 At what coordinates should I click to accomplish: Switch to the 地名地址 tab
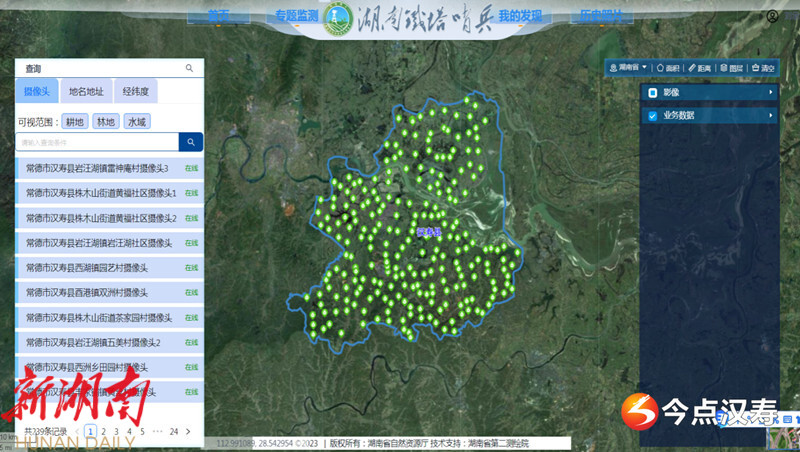pos(86,91)
